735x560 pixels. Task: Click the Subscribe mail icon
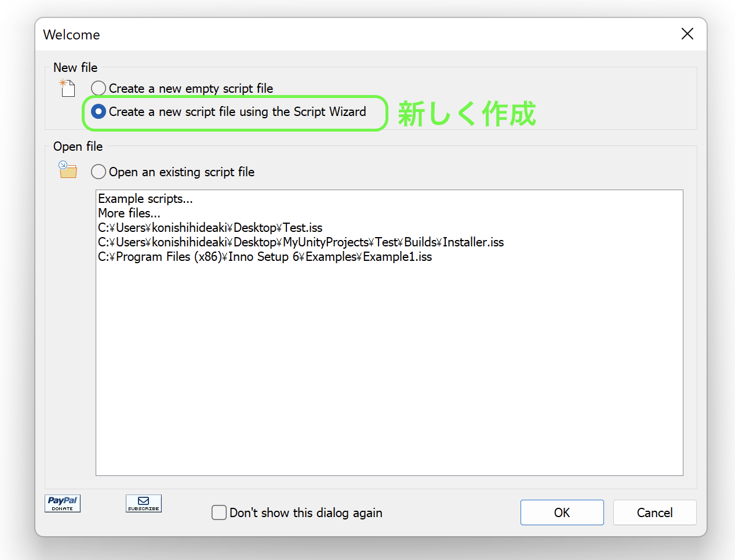[x=144, y=503]
